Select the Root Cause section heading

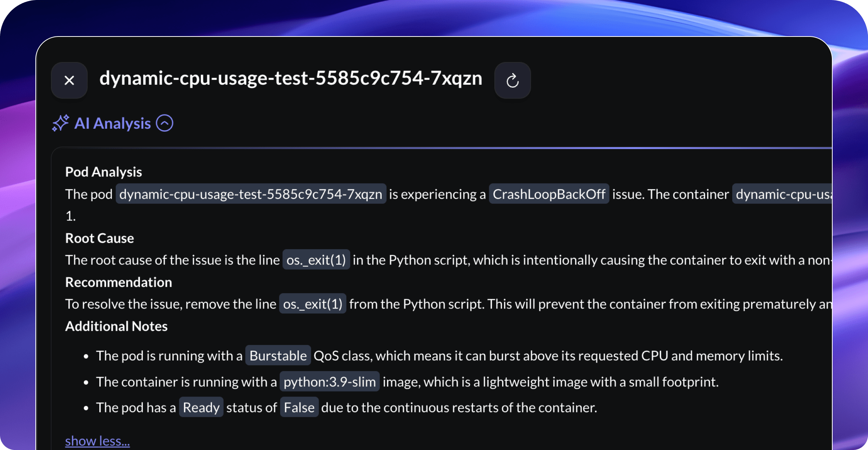100,238
